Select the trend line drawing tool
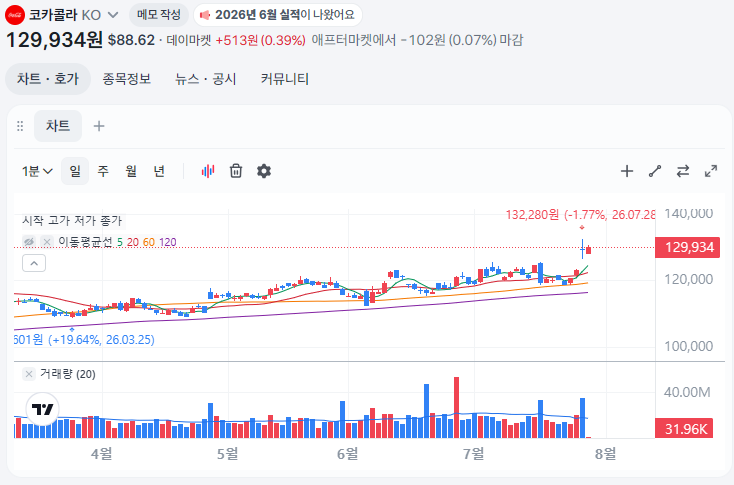 [655, 171]
